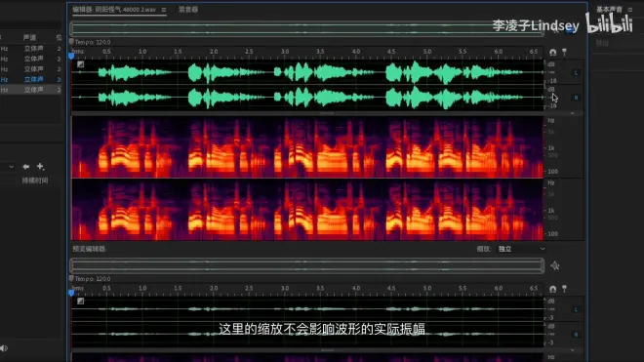
Task: Toggle the R channel in top editor
Action: pyautogui.click(x=576, y=98)
